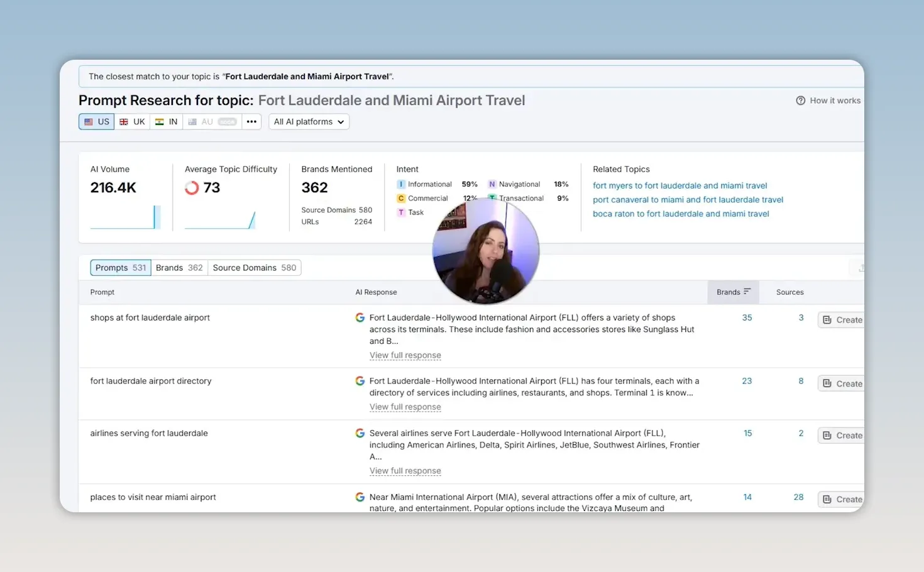
Task: Click the Informational 59% value
Action: pyautogui.click(x=470, y=184)
